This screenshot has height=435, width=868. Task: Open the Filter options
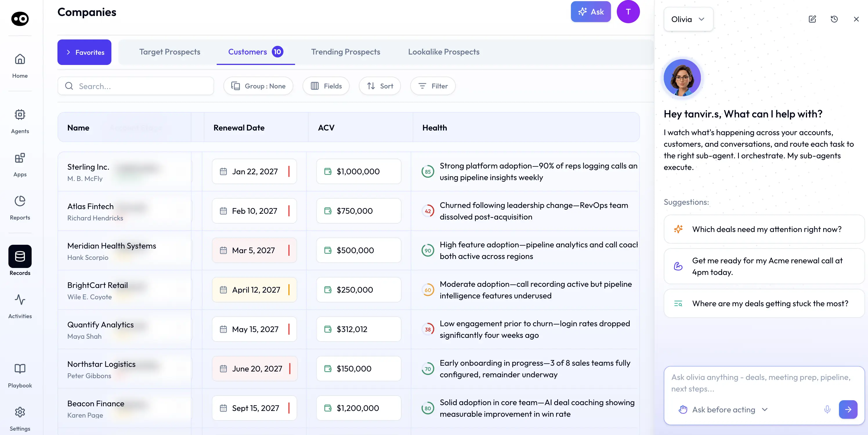(x=433, y=86)
